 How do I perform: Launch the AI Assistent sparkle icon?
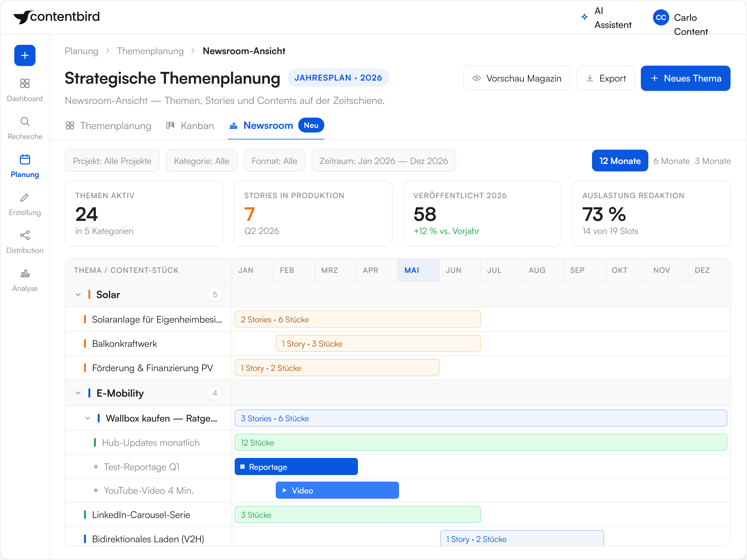585,17
